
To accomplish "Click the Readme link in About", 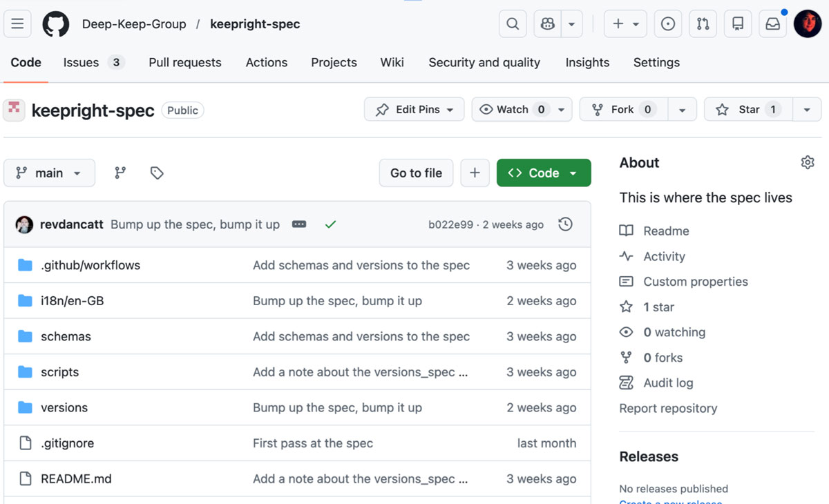I will [x=654, y=231].
